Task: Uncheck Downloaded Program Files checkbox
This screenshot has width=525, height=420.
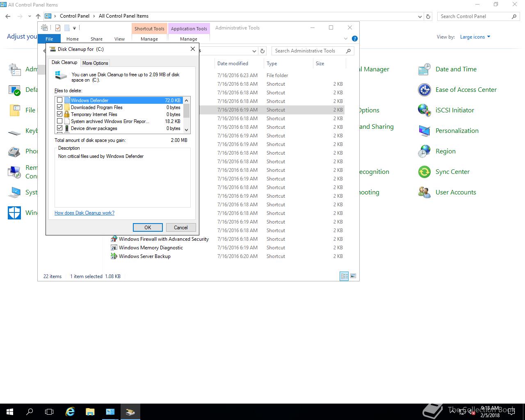Action: pos(60,107)
